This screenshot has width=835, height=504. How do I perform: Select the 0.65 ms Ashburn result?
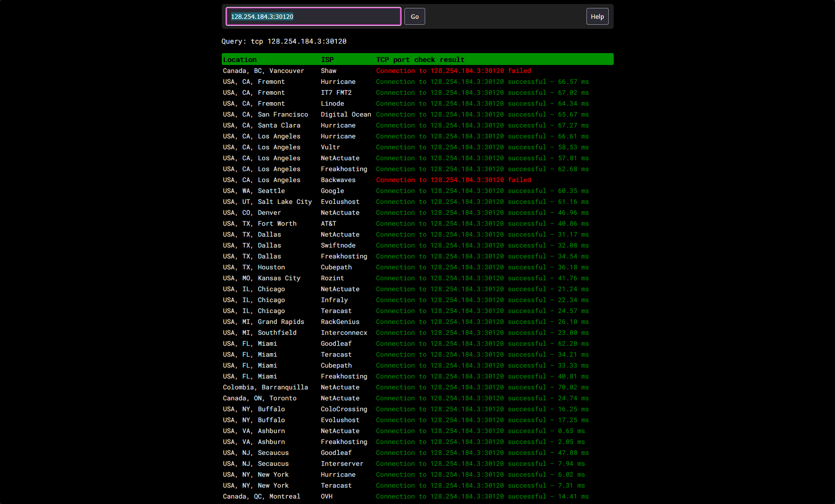(480, 431)
